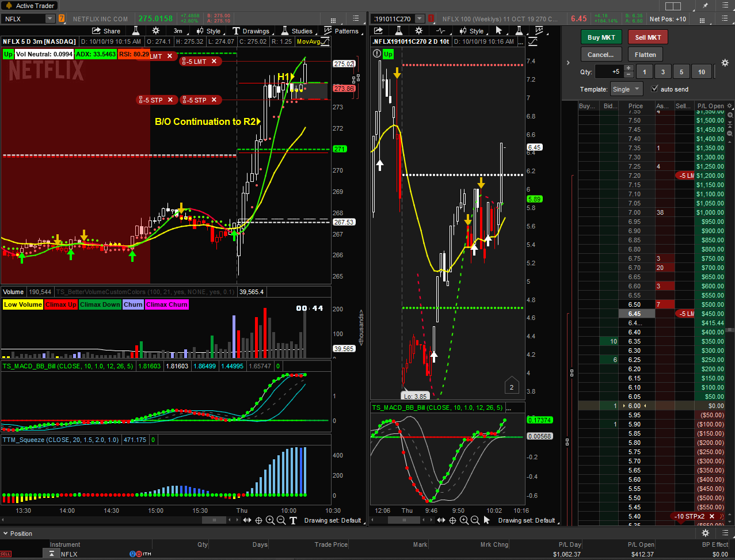
Task: Toggle the split-panel layout icon
Action: coord(672,6)
